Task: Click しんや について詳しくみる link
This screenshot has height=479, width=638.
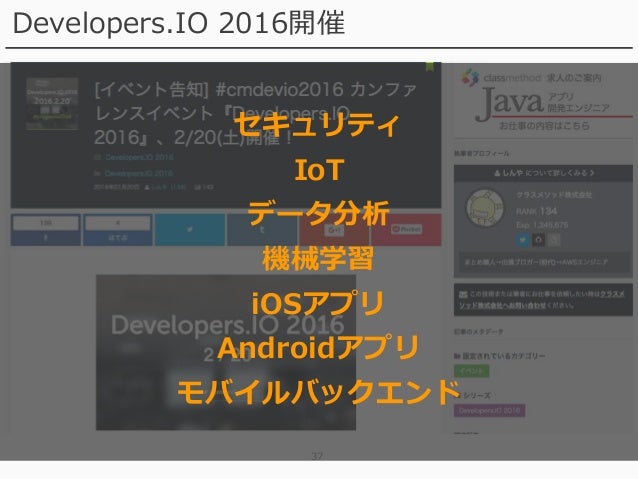Action: [x=544, y=173]
